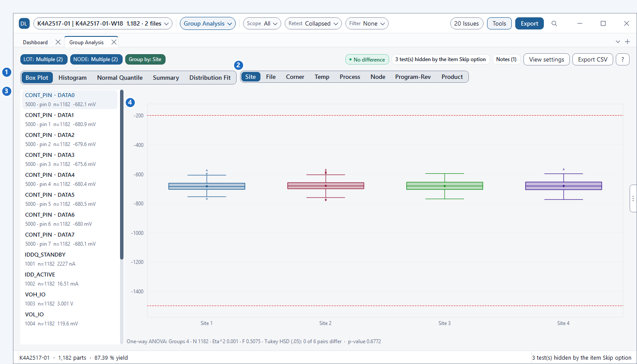Click the Export button
The image size is (637, 364).
[x=530, y=23]
